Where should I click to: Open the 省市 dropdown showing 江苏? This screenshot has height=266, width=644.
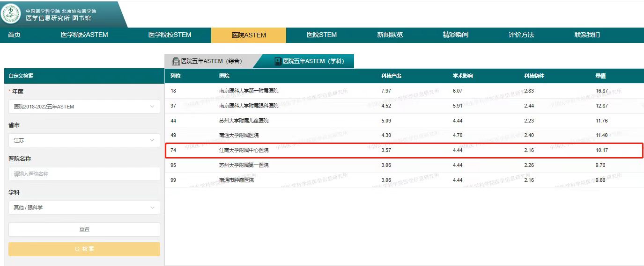coord(84,140)
